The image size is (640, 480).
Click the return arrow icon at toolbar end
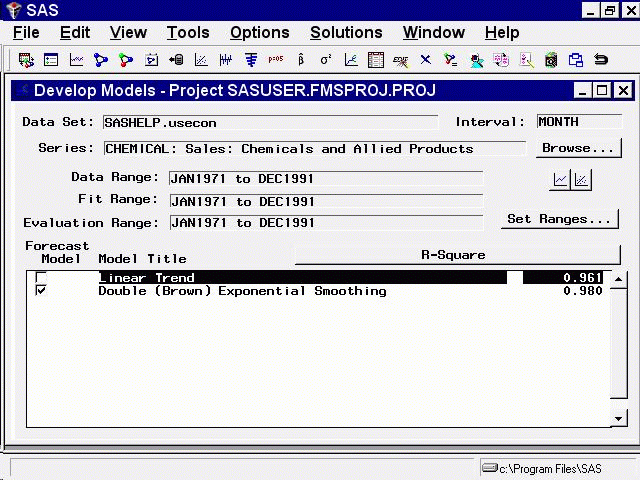(x=601, y=60)
